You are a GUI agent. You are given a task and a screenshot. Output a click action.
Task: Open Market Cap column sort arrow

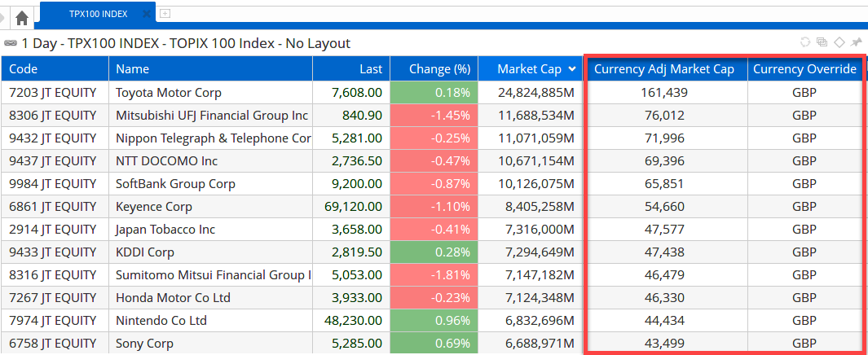pos(572,69)
